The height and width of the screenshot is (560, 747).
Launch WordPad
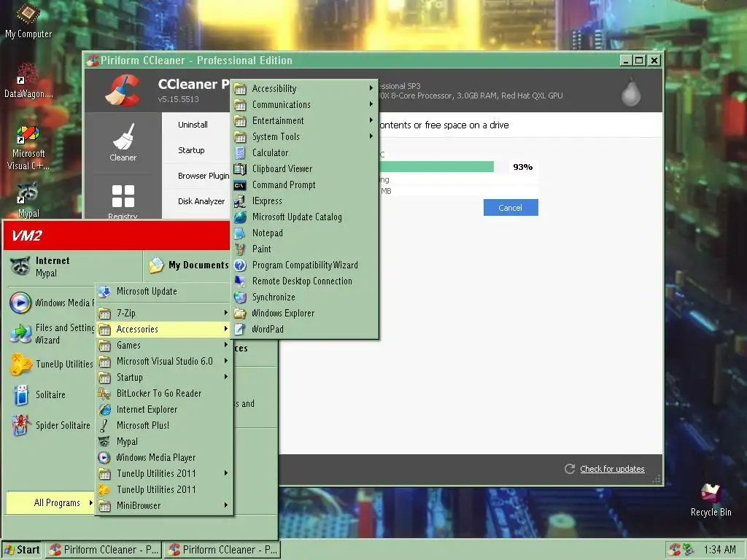(x=304, y=329)
